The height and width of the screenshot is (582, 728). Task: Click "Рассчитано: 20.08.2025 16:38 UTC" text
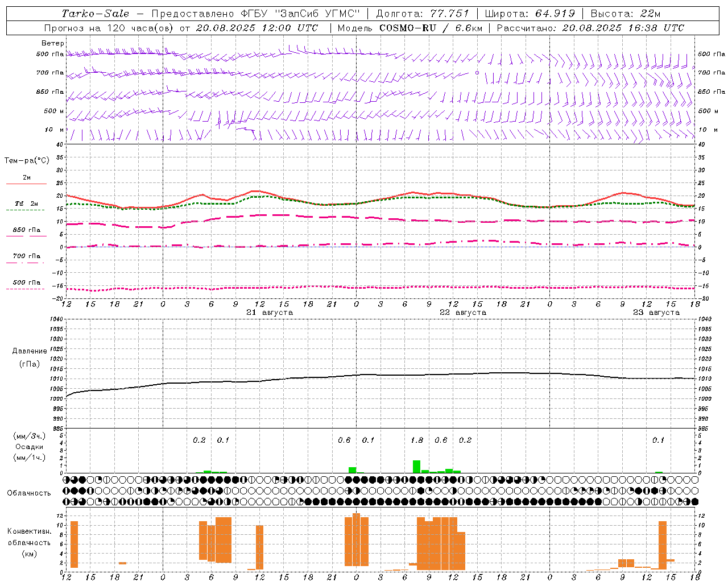pyautogui.click(x=590, y=28)
